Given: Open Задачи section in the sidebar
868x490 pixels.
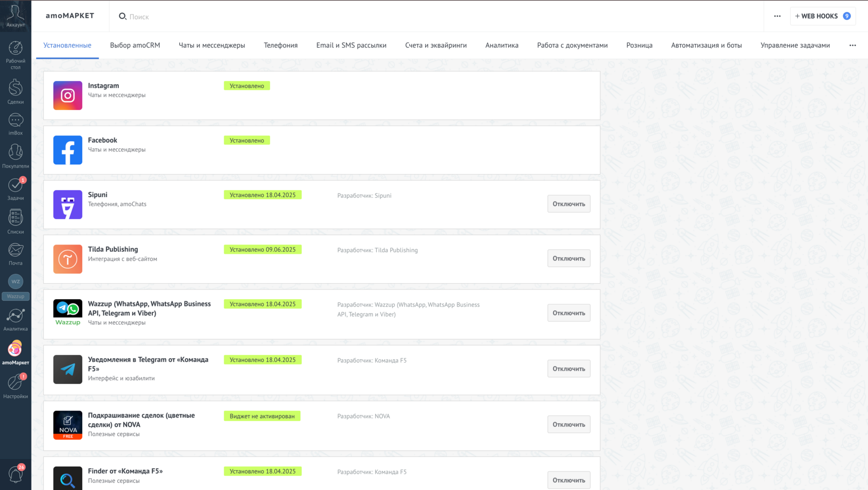Looking at the screenshot, I should pyautogui.click(x=16, y=189).
